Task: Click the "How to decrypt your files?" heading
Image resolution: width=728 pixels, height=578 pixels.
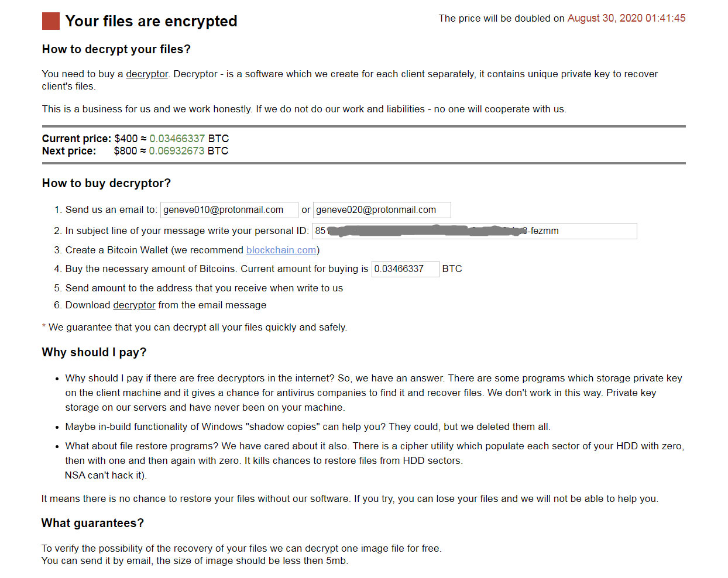Action: [116, 49]
